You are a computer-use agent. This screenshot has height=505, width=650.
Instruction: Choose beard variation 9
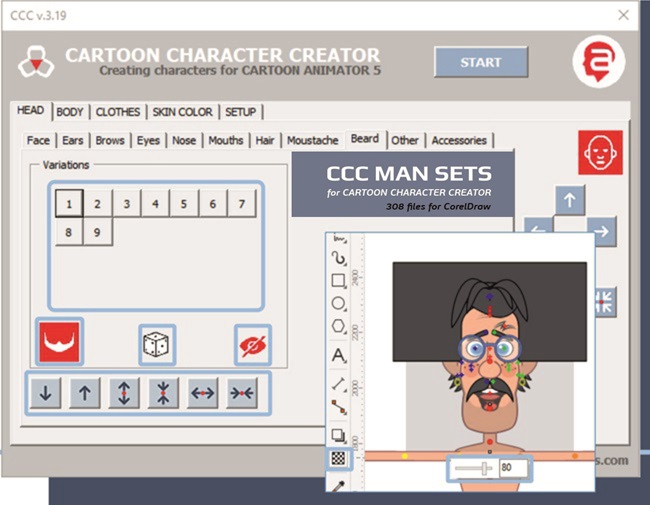click(97, 232)
